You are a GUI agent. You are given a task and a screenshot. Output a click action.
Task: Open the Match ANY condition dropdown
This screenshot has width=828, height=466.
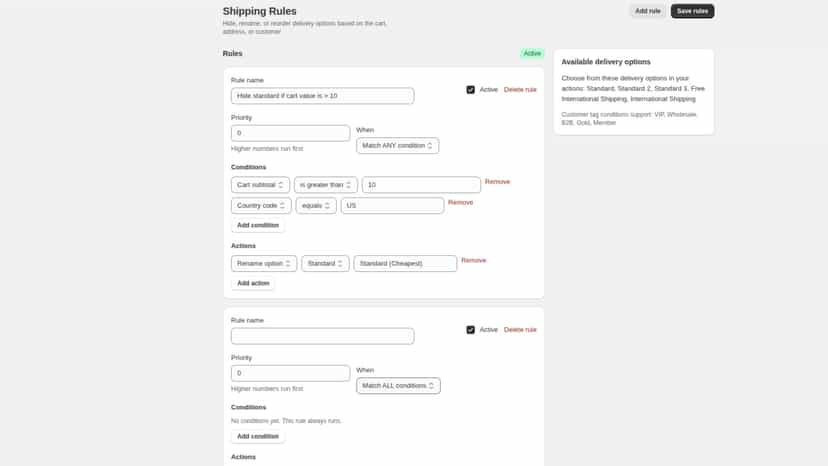[397, 145]
